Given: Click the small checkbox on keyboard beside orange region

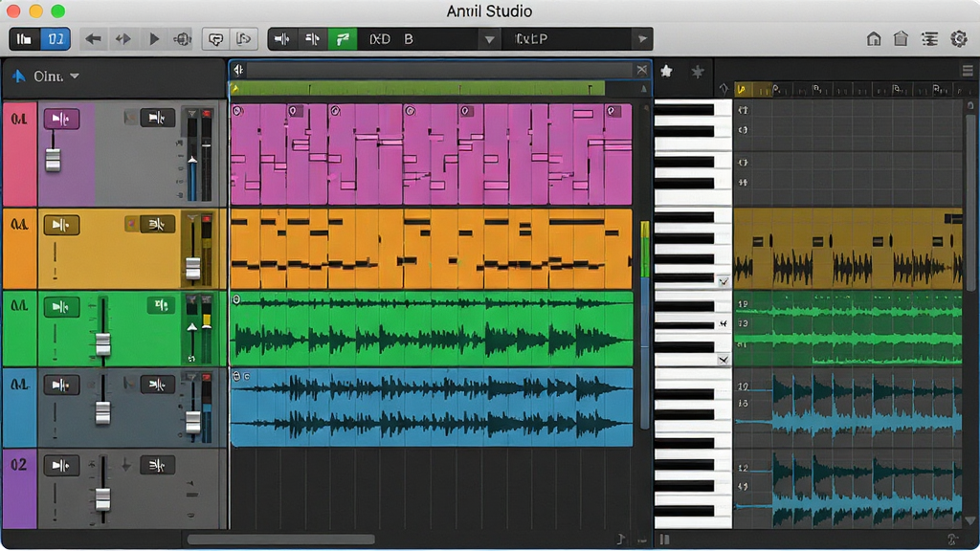Looking at the screenshot, I should coord(724,282).
